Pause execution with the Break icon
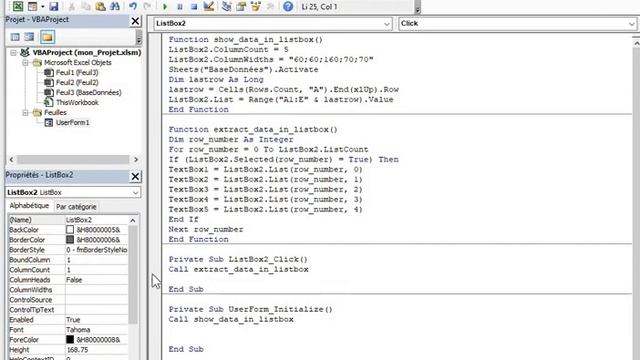Screen dimensions: 640x360 [180, 7]
